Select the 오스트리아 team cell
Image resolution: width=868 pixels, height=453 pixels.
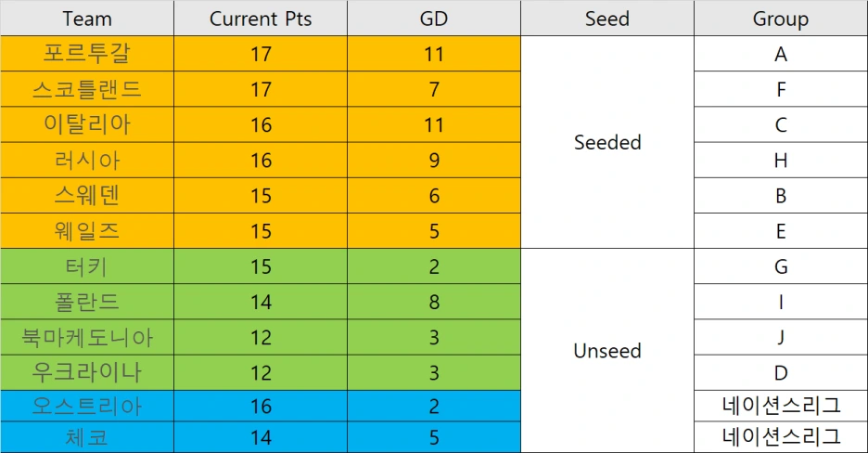click(87, 406)
